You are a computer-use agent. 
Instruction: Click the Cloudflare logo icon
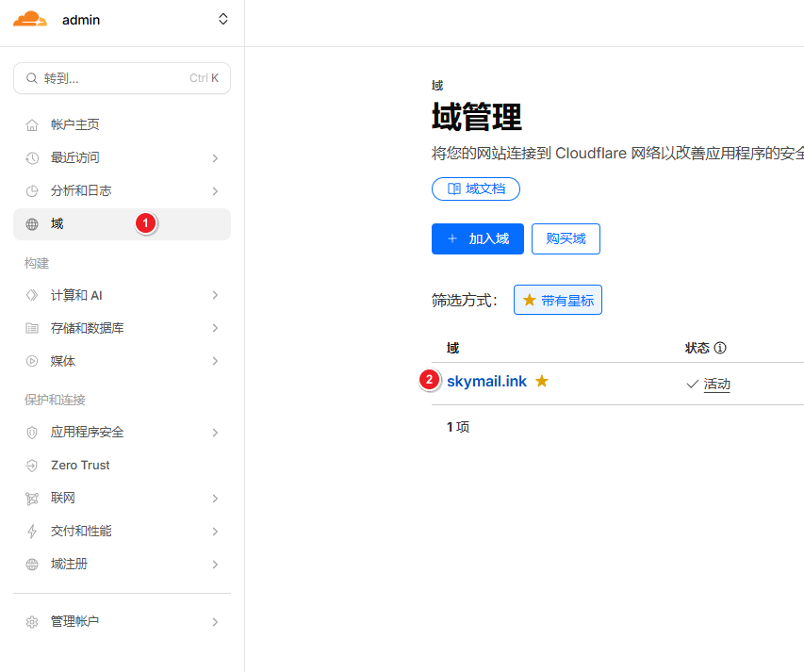pos(30,19)
